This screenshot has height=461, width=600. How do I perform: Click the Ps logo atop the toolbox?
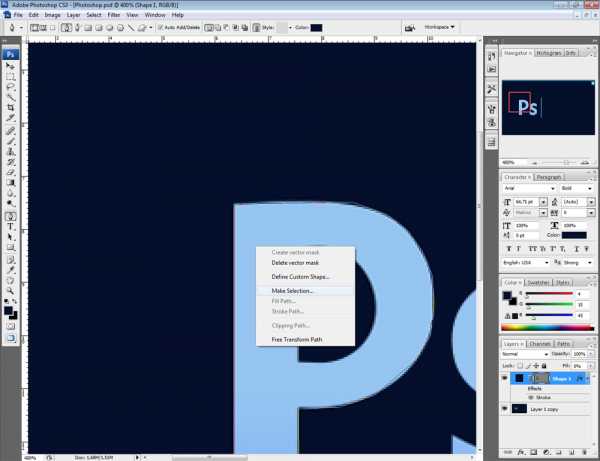[x=10, y=54]
